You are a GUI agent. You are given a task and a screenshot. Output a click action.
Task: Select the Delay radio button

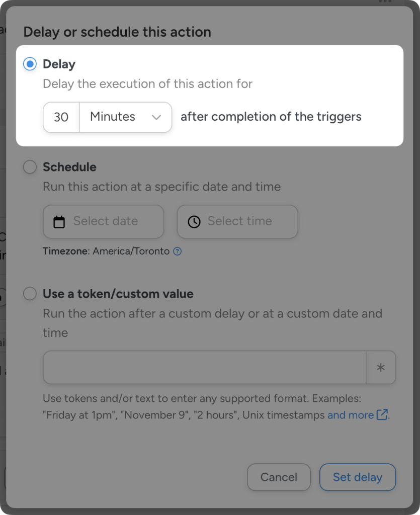(x=30, y=64)
